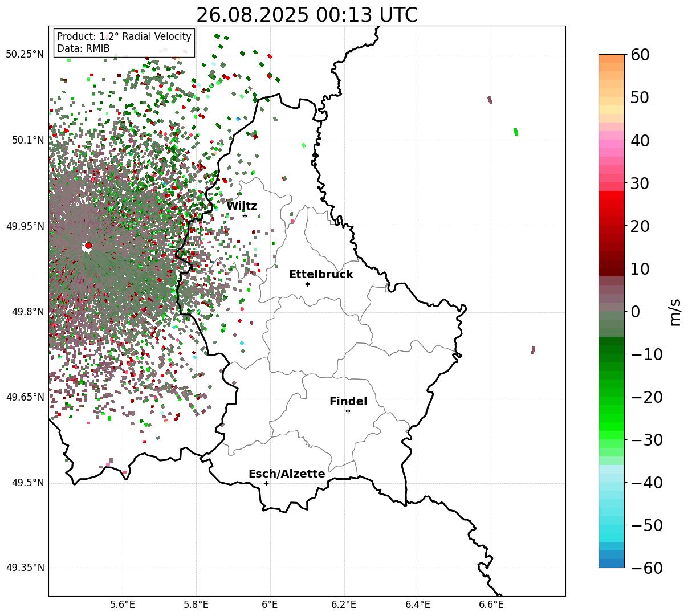Click the 49.8°N latitude tick label
The width and height of the screenshot is (688, 616).
(28, 312)
